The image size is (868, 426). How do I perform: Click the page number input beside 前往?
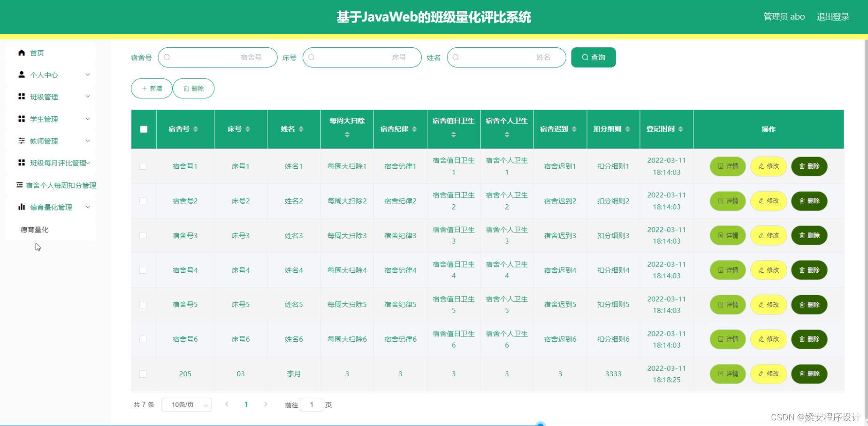pyautogui.click(x=312, y=404)
